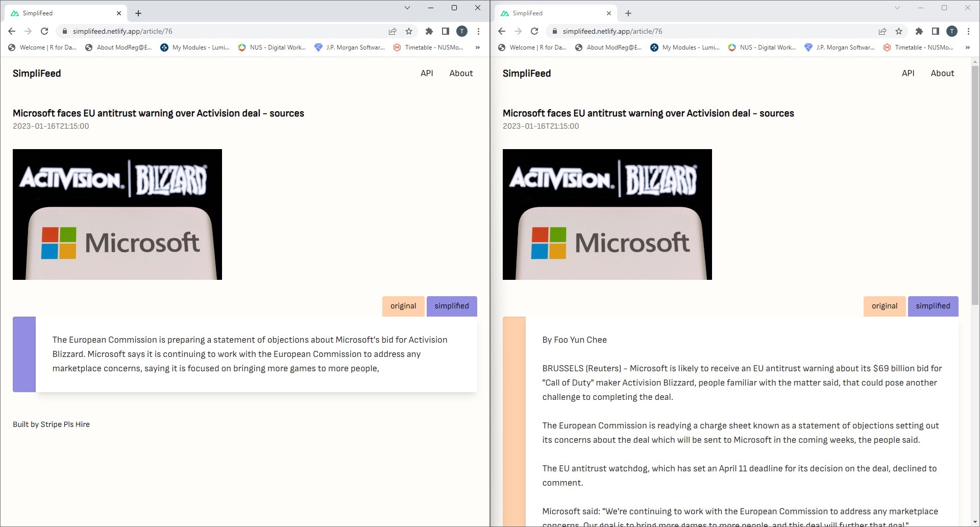
Task: Click scrollbar down arrow in right window
Action: 975,522
